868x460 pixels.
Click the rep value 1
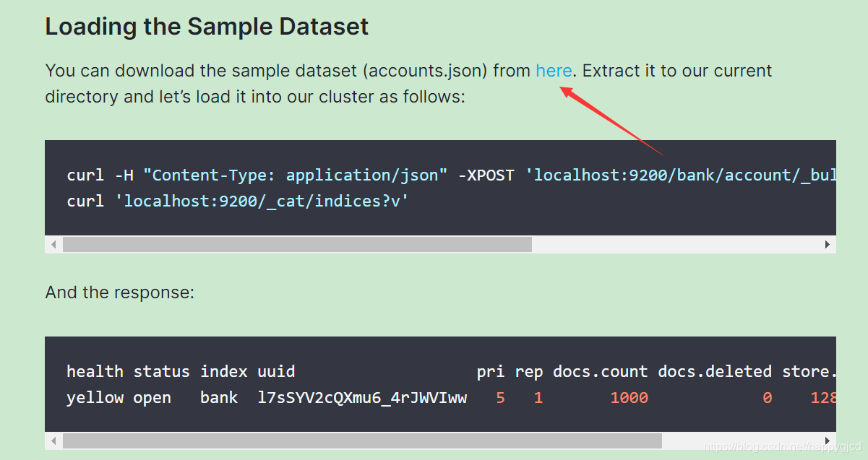(x=538, y=397)
